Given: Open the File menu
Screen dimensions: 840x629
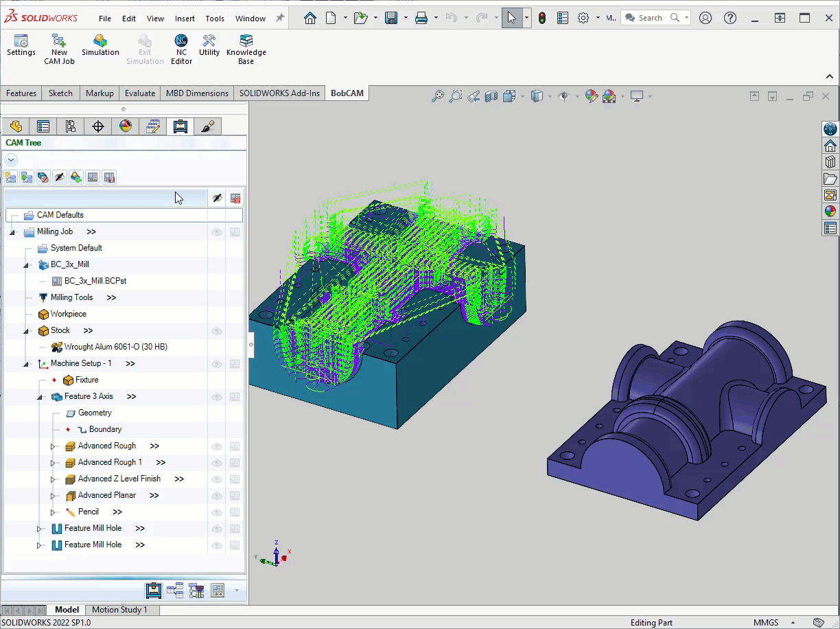Looking at the screenshot, I should (104, 19).
